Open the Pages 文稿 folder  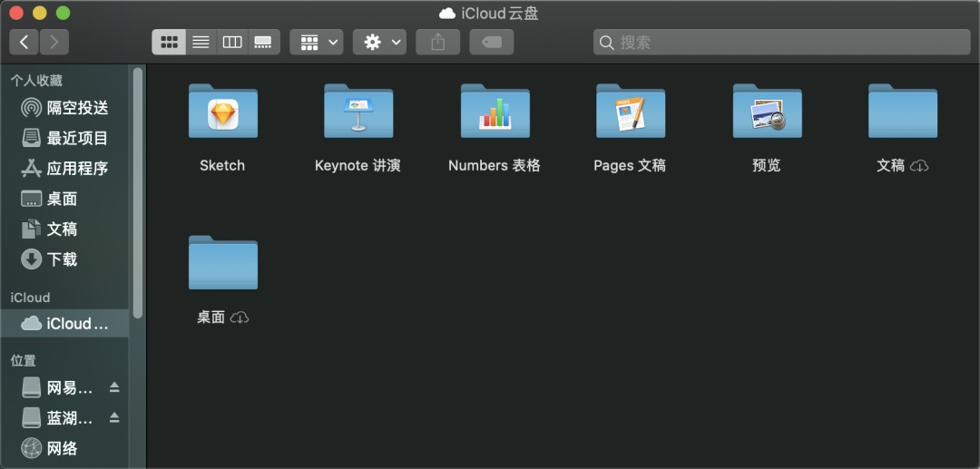631,111
